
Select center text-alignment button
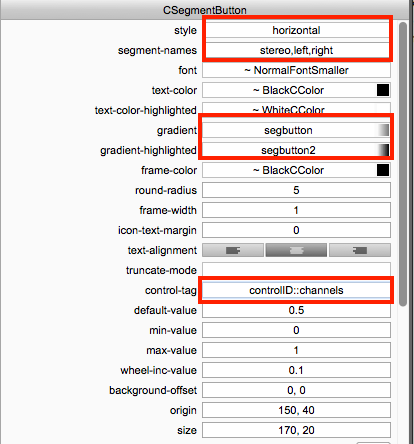pyautogui.click(x=296, y=250)
